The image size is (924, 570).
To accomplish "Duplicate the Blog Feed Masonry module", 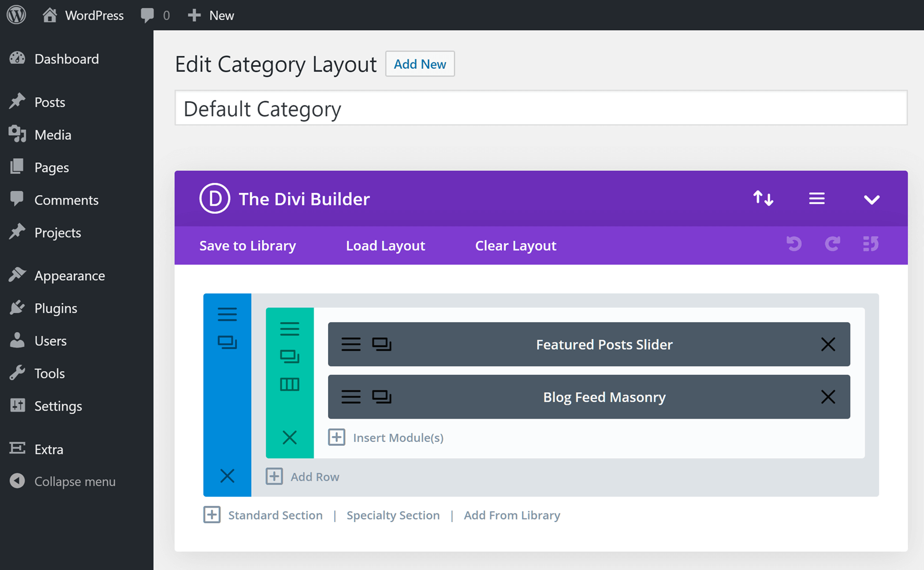I will 382,397.
